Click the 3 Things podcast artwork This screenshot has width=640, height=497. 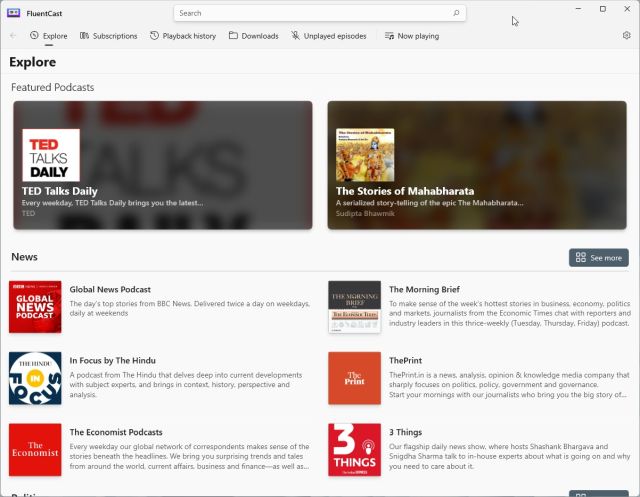pos(355,450)
